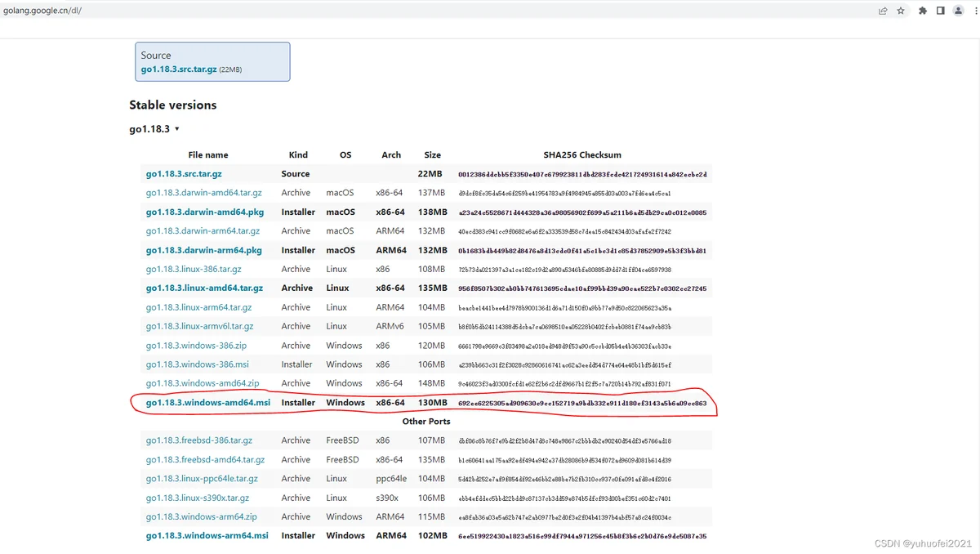Download go1.18.3.darwin-arm64.tar.gz archive
Screen dimensions: 980x554
[203, 231]
